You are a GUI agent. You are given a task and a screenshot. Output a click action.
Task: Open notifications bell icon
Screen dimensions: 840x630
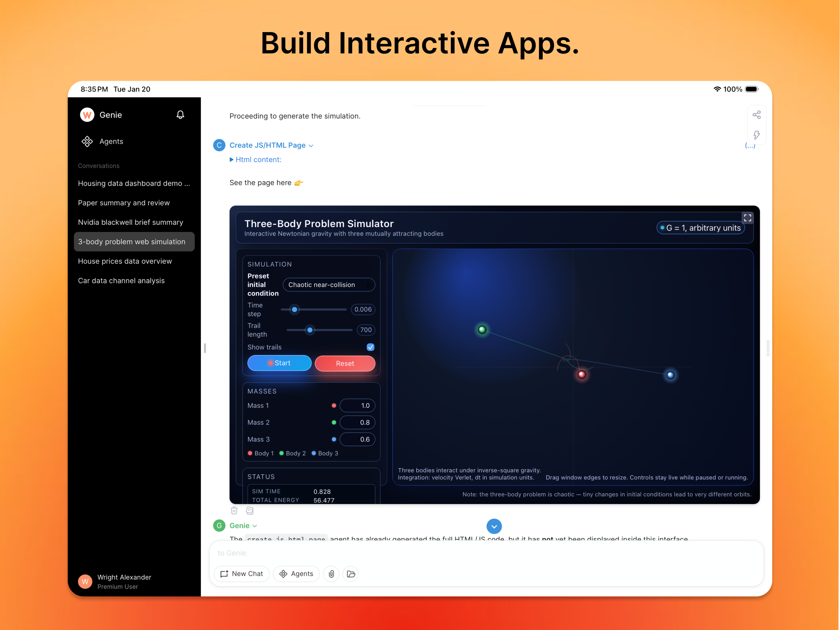coord(180,115)
